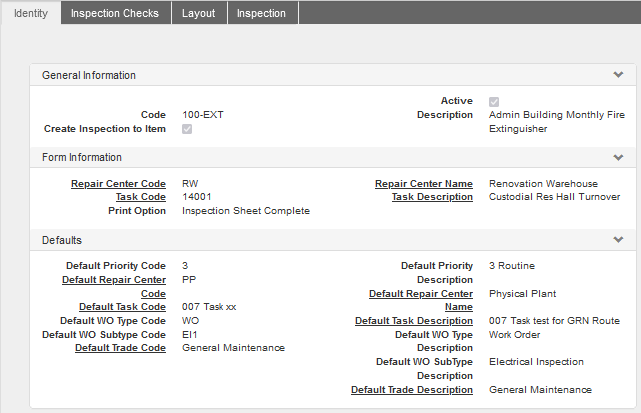
Task: Switch to the Layout tab
Action: click(x=198, y=13)
